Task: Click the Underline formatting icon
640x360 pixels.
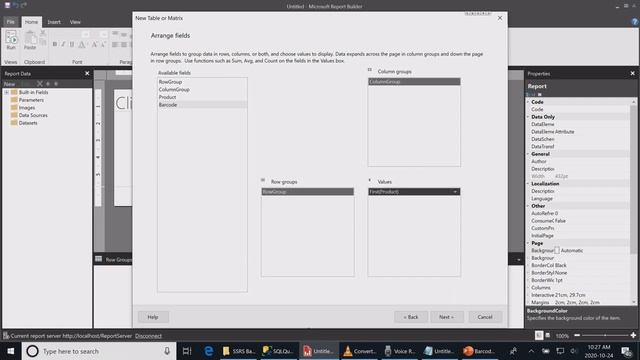Action: 72,44
